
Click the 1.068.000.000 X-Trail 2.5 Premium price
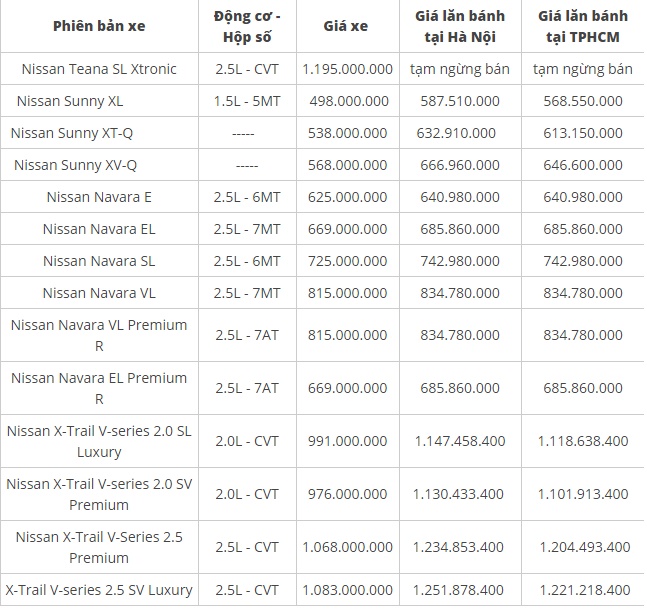(346, 547)
